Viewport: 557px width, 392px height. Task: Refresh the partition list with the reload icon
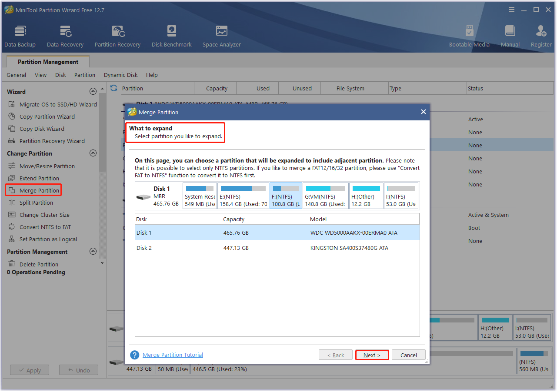coord(114,88)
